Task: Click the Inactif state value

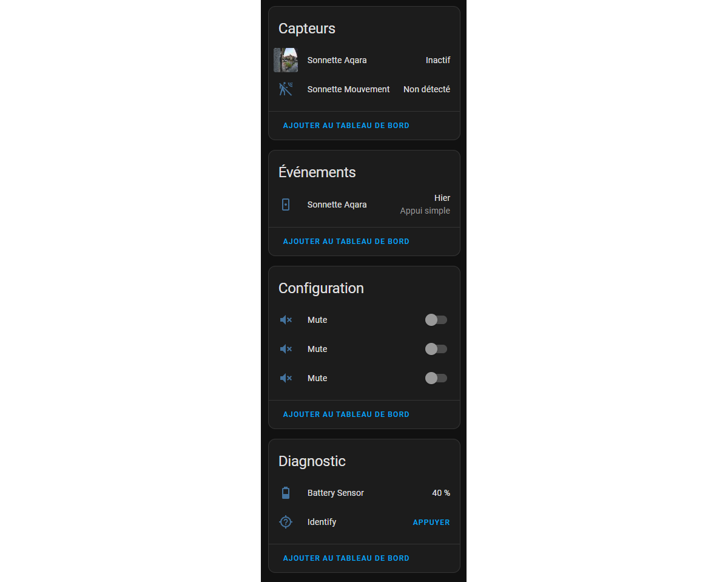Action: coord(438,60)
